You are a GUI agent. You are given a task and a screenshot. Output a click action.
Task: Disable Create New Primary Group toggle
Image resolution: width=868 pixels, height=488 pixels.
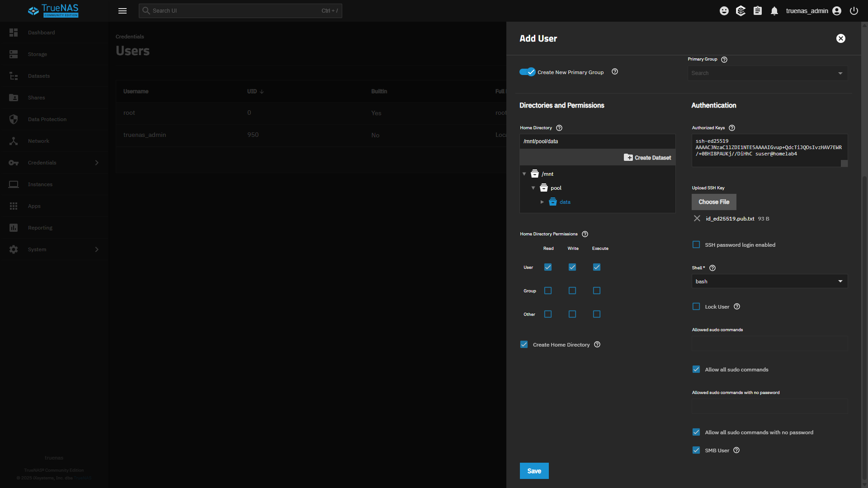point(527,72)
